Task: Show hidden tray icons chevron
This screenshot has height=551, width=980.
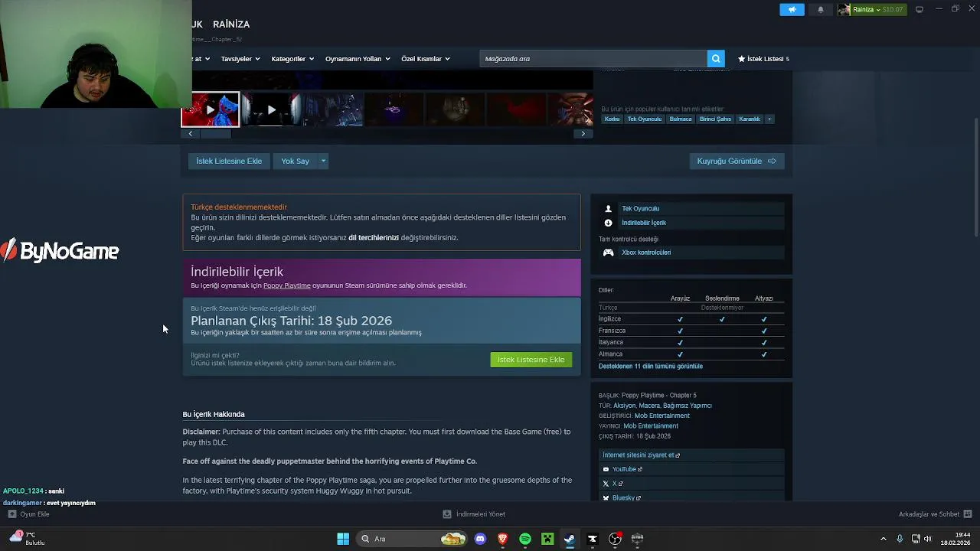Action: click(x=883, y=539)
